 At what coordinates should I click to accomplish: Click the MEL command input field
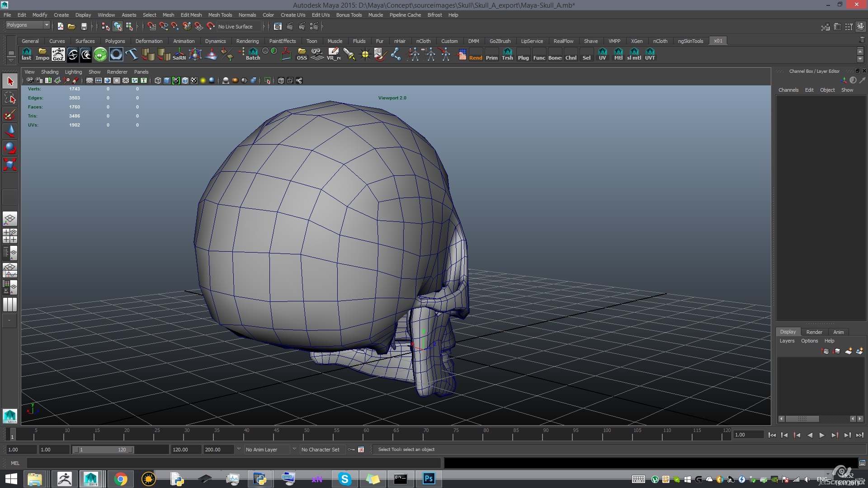click(x=234, y=463)
